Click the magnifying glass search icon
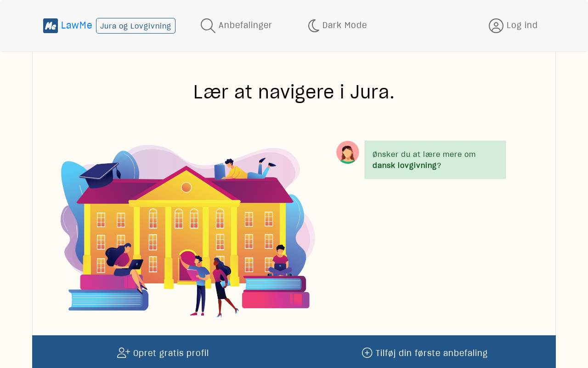The height and width of the screenshot is (368, 588). tap(208, 26)
